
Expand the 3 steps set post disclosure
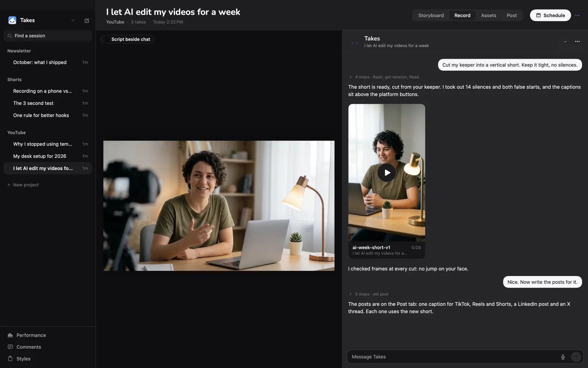[x=369, y=294]
